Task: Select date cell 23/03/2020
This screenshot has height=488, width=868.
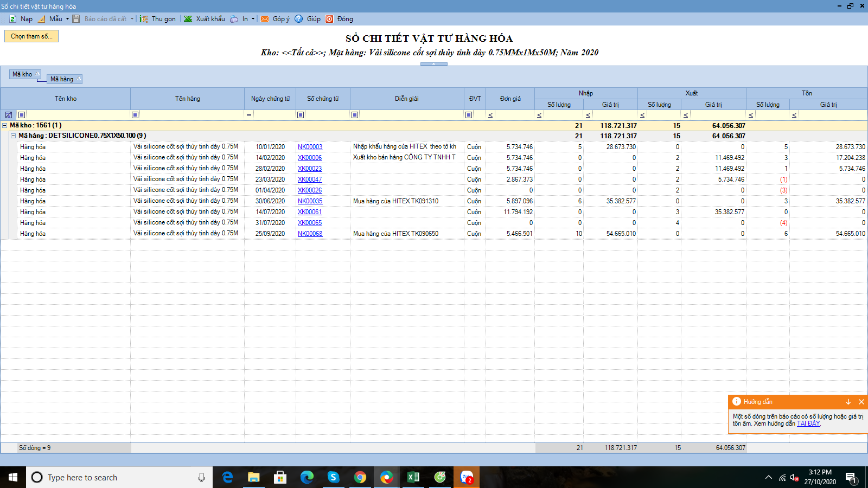Action: [x=270, y=179]
